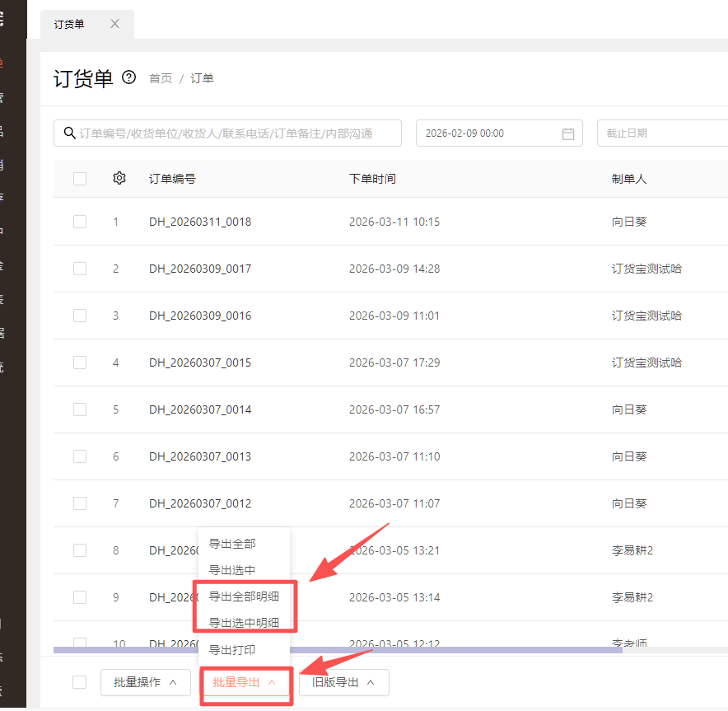Focus the order search input field
This screenshot has height=711, width=728.
[x=227, y=133]
